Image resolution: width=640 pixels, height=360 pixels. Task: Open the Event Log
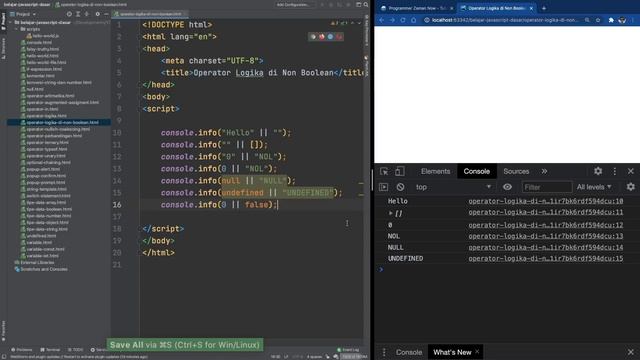(349, 350)
